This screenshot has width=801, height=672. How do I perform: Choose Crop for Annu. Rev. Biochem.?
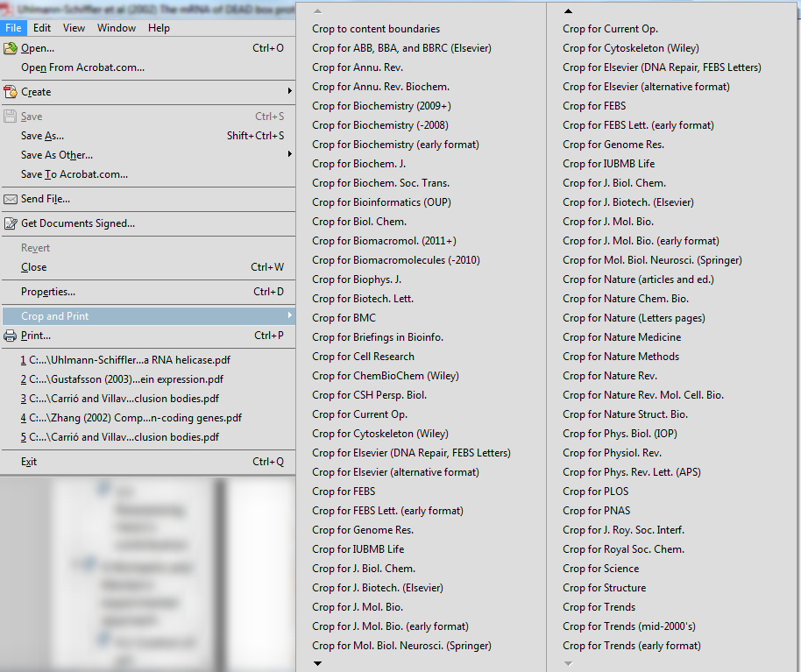380,87
